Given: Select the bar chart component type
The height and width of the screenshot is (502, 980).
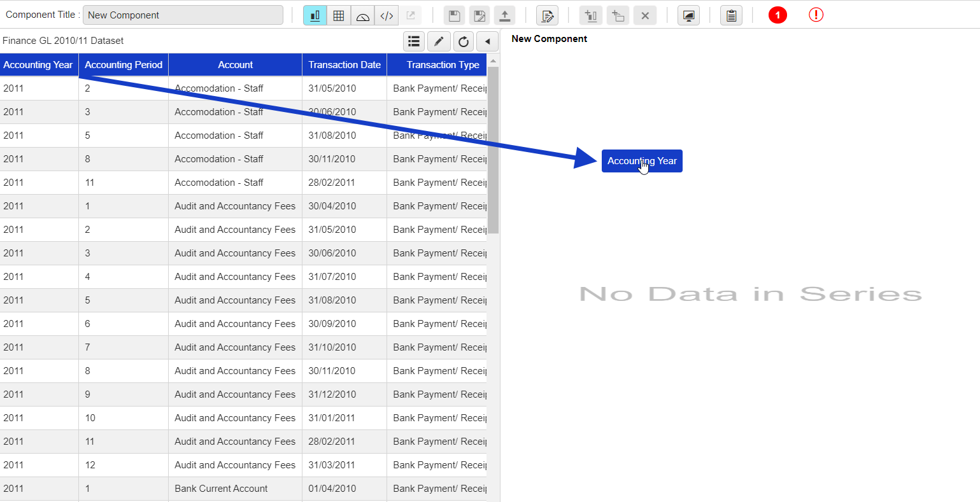Looking at the screenshot, I should [x=315, y=16].
